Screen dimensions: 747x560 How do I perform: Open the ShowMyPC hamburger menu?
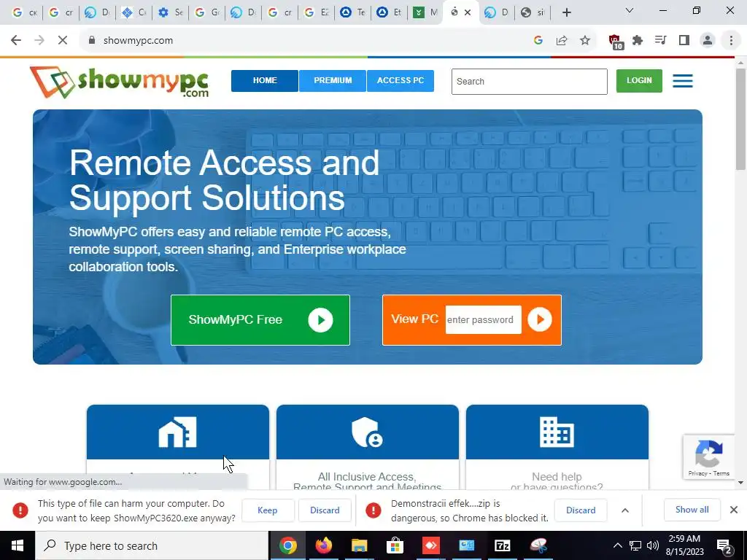(683, 80)
